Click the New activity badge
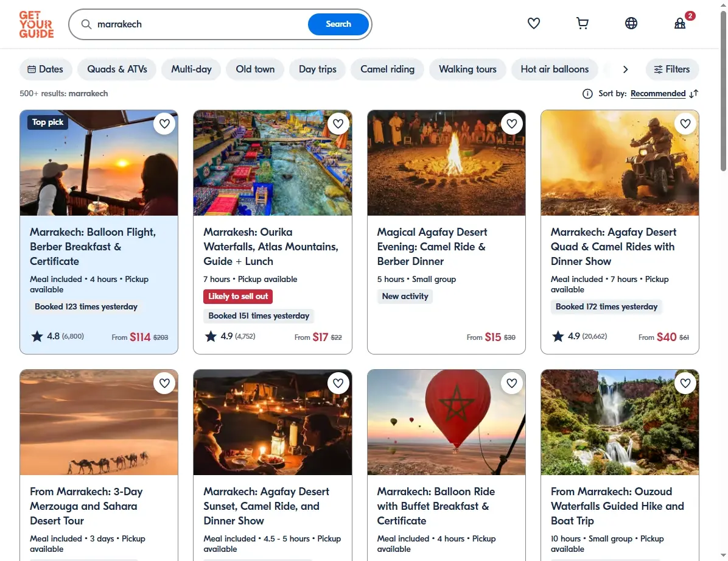 [405, 297]
